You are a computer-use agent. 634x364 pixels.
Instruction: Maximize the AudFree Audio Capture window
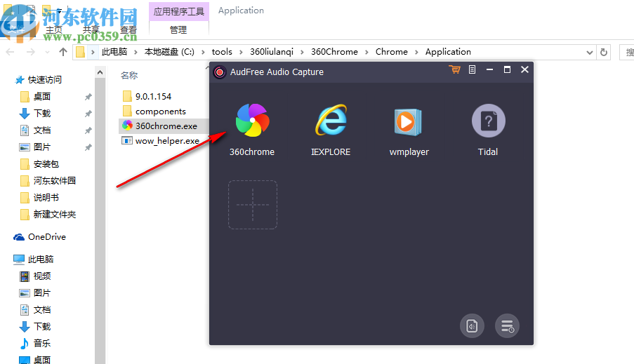coord(507,69)
